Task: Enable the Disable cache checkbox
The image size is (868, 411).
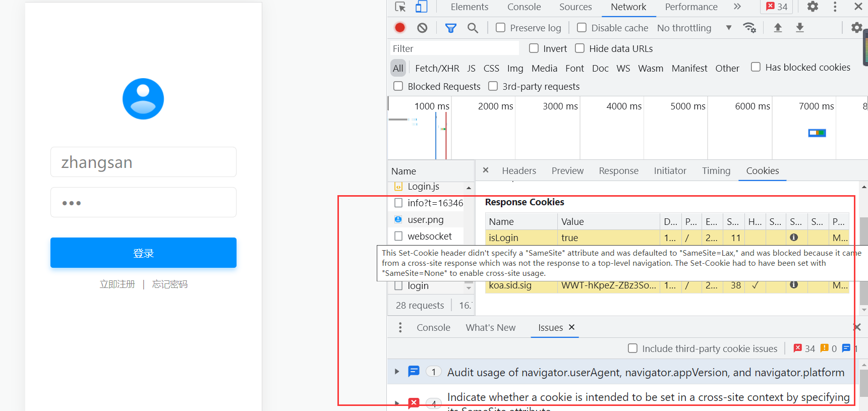Action: (582, 28)
